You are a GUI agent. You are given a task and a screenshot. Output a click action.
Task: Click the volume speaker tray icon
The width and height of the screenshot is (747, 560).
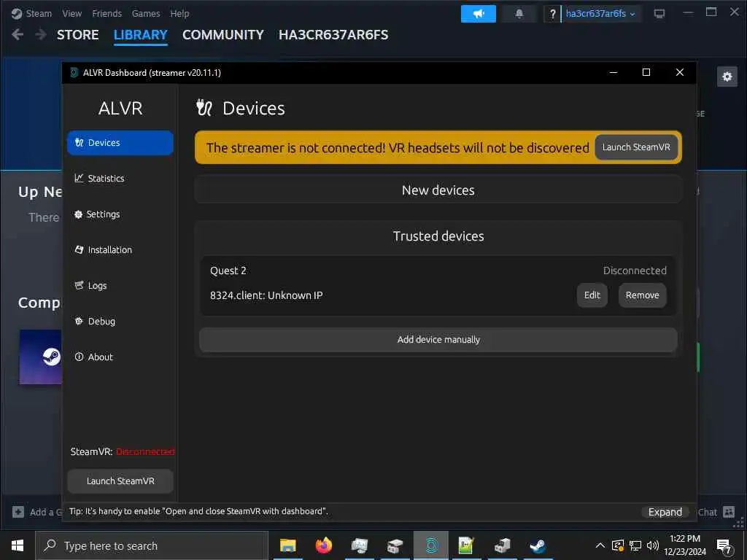(653, 545)
